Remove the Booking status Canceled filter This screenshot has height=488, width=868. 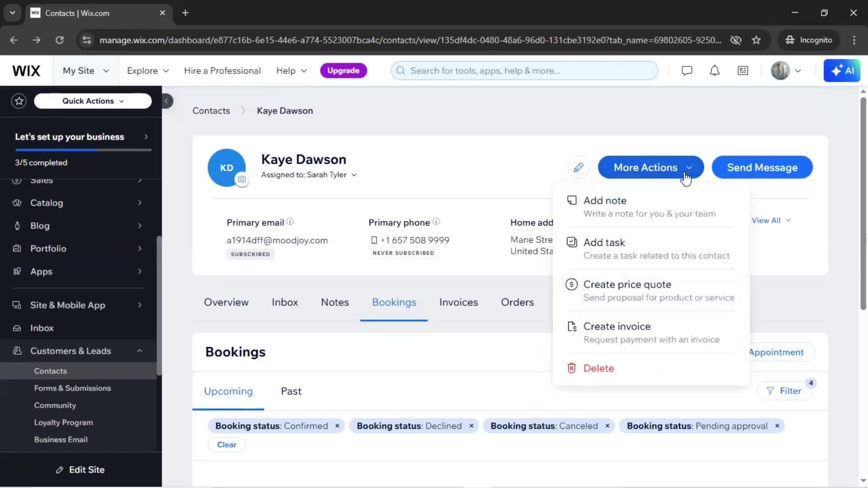point(608,426)
